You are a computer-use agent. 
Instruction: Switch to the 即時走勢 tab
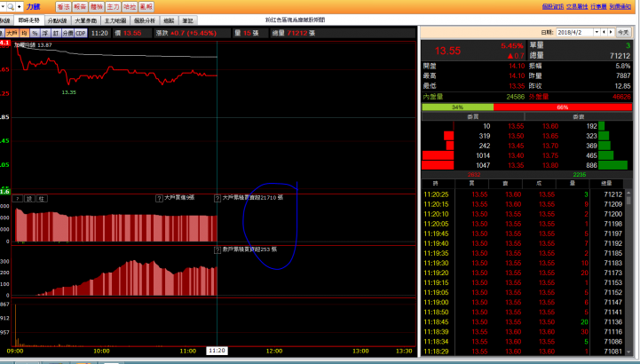(29, 20)
